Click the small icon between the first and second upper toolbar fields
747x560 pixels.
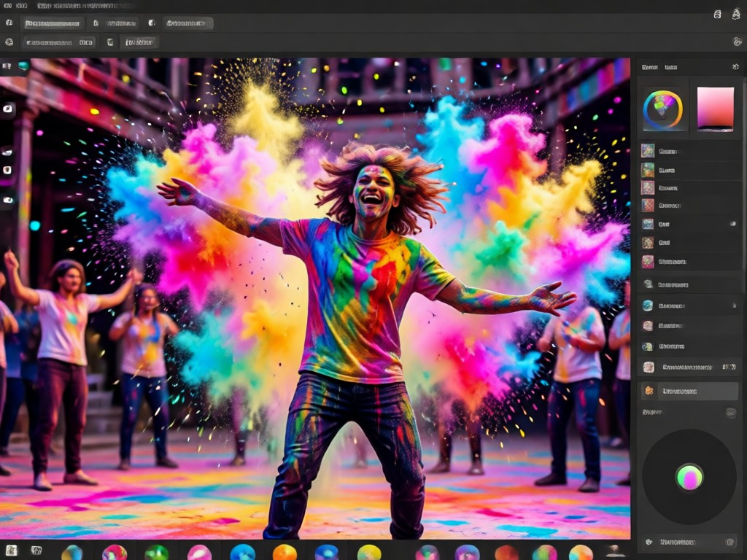click(x=96, y=23)
